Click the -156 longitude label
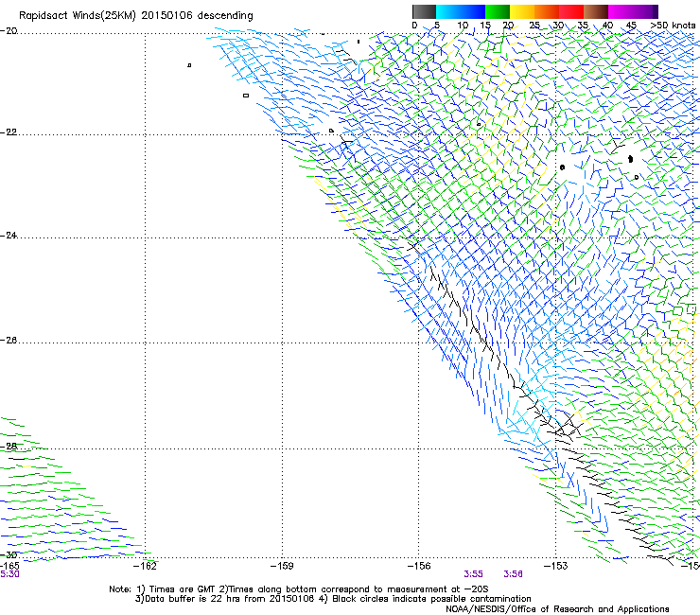 coord(419,566)
